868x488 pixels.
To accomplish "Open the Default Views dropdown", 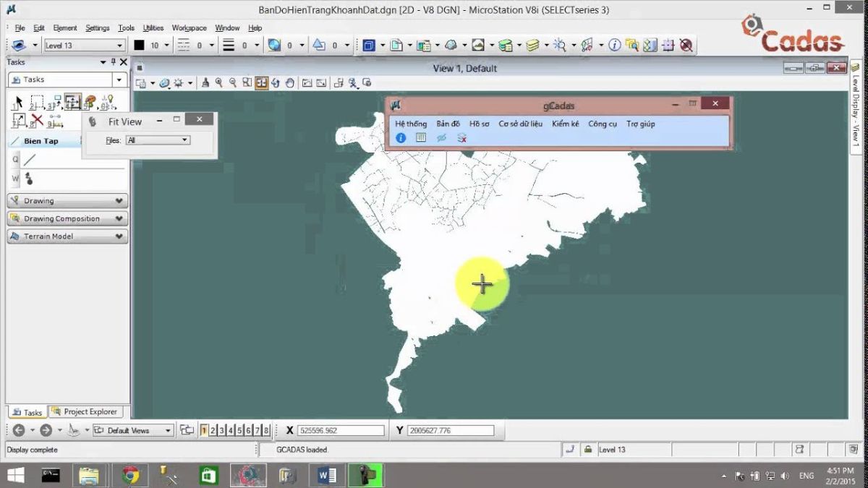I will click(x=169, y=430).
